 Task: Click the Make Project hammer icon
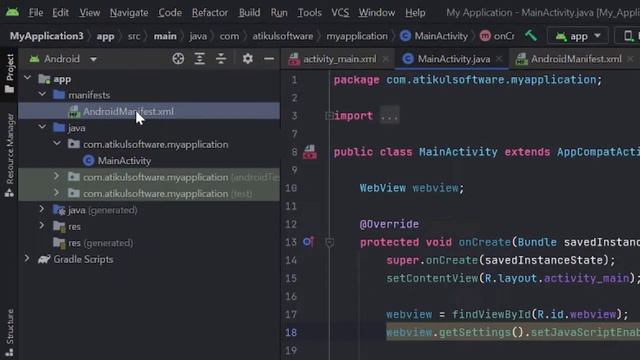coord(531,36)
